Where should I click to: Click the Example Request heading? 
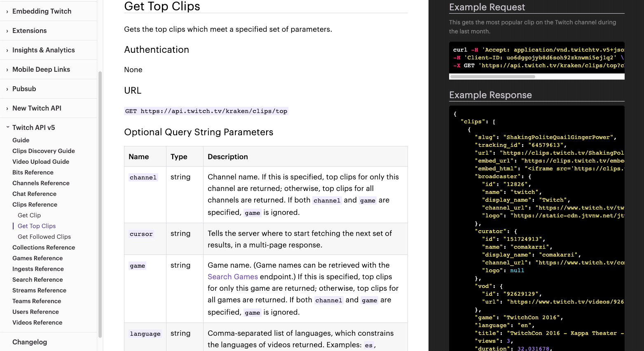coord(487,7)
